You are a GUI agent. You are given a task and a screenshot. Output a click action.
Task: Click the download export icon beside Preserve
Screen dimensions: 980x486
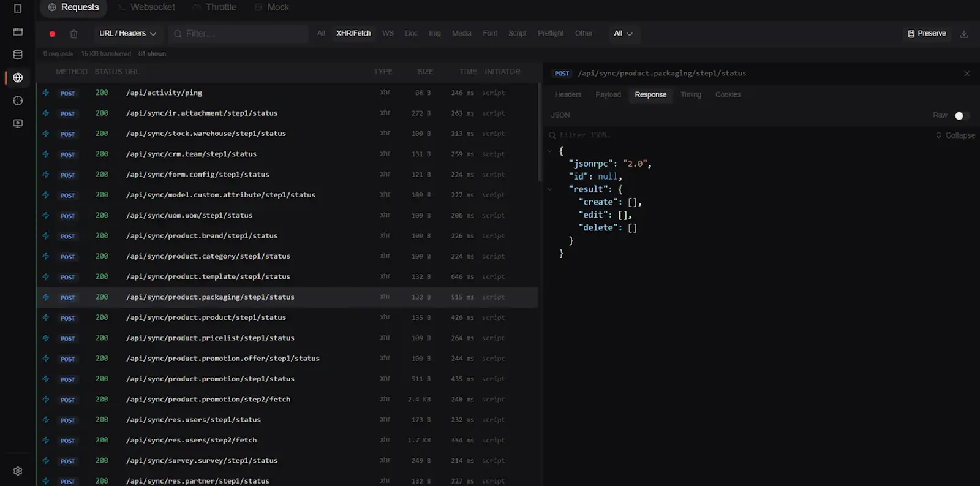(963, 34)
